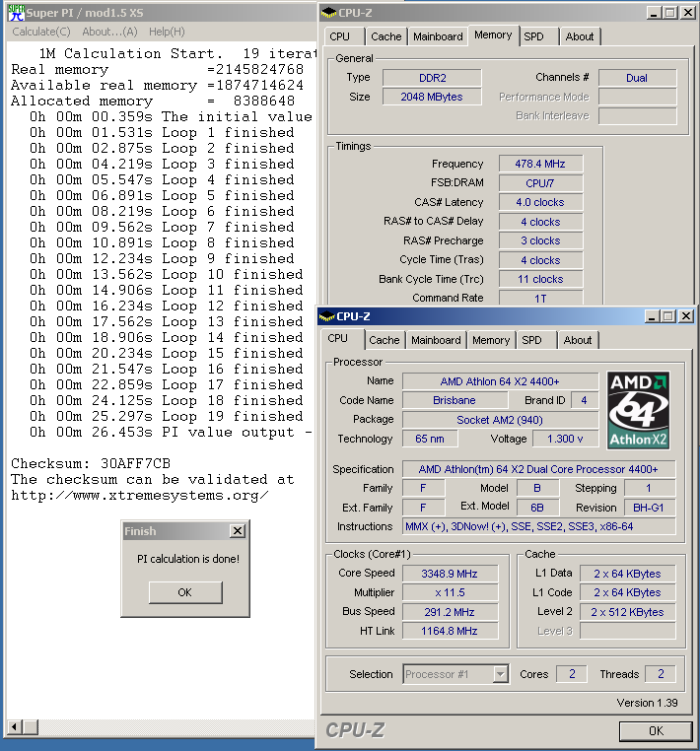Click the PI value output line
The image size is (700, 751).
point(171,432)
